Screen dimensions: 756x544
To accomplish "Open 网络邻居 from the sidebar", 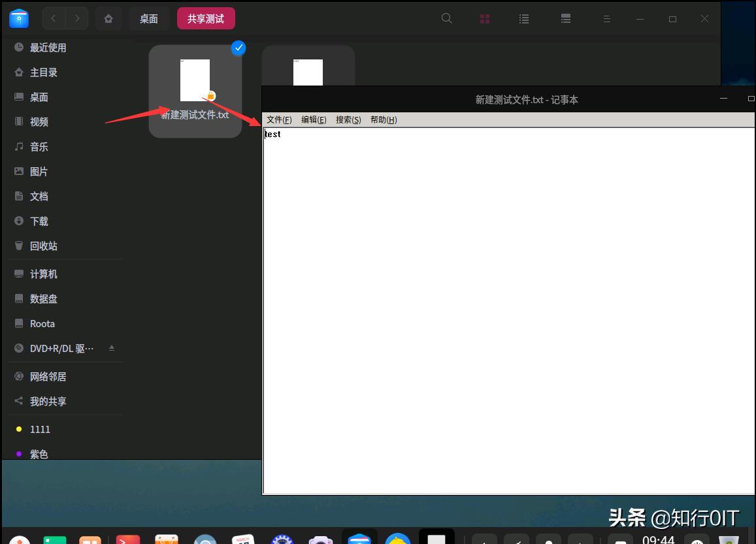I will click(x=48, y=376).
